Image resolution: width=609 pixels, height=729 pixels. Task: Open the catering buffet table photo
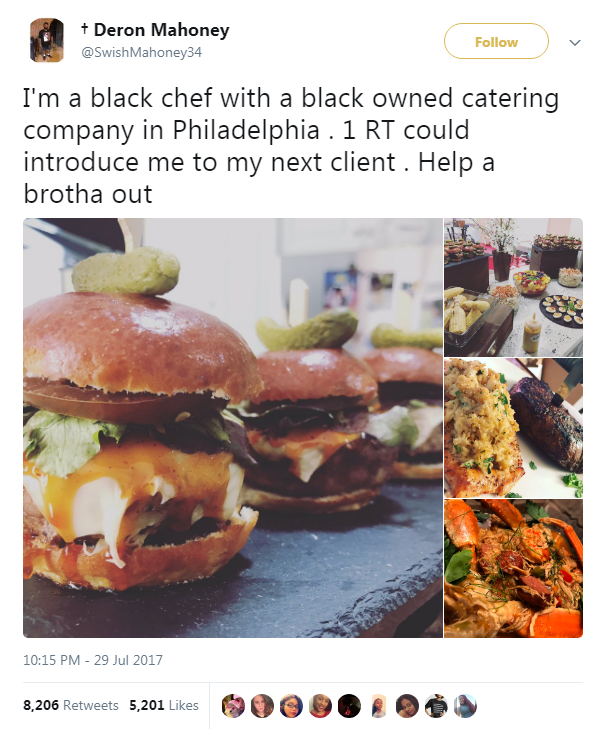tap(513, 287)
